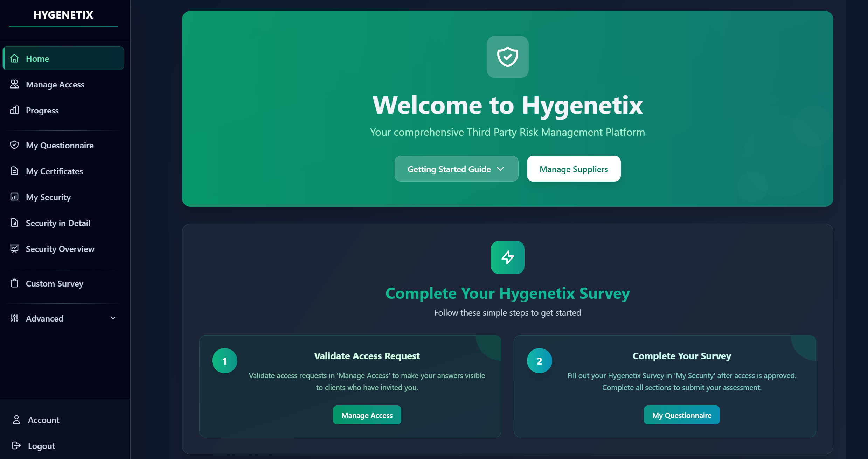This screenshot has width=868, height=459.
Task: Select Logout from the sidebar
Action: click(x=41, y=445)
